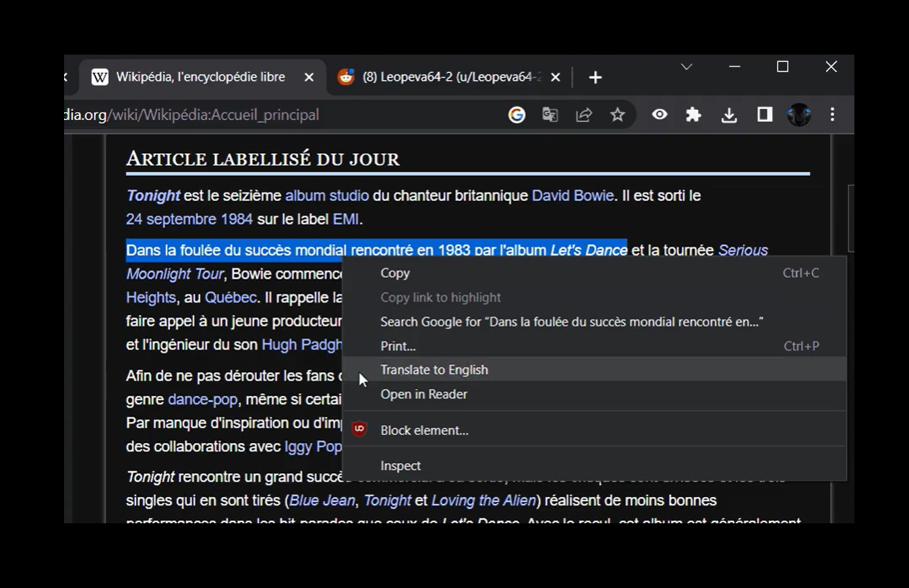Choose Print... in the context menu
Image resolution: width=909 pixels, height=588 pixels.
pyautogui.click(x=594, y=346)
